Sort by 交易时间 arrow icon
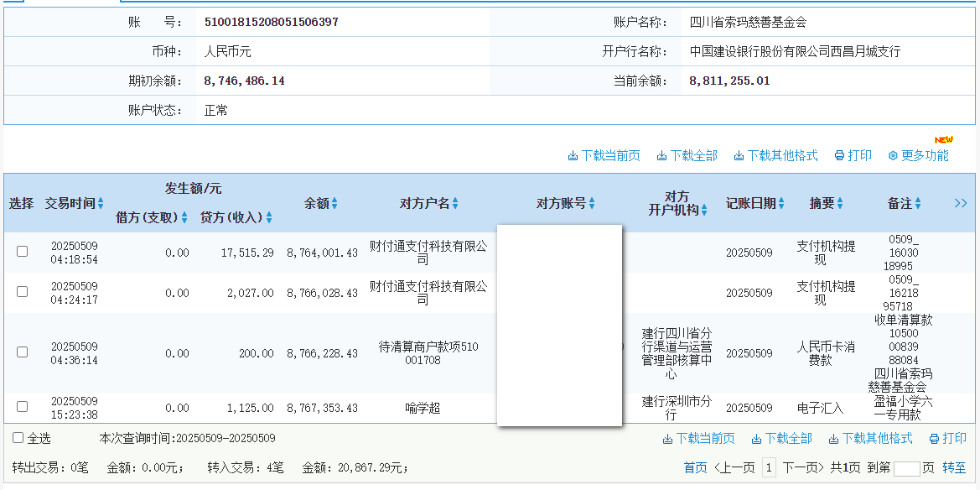980x490 pixels. pos(101,203)
